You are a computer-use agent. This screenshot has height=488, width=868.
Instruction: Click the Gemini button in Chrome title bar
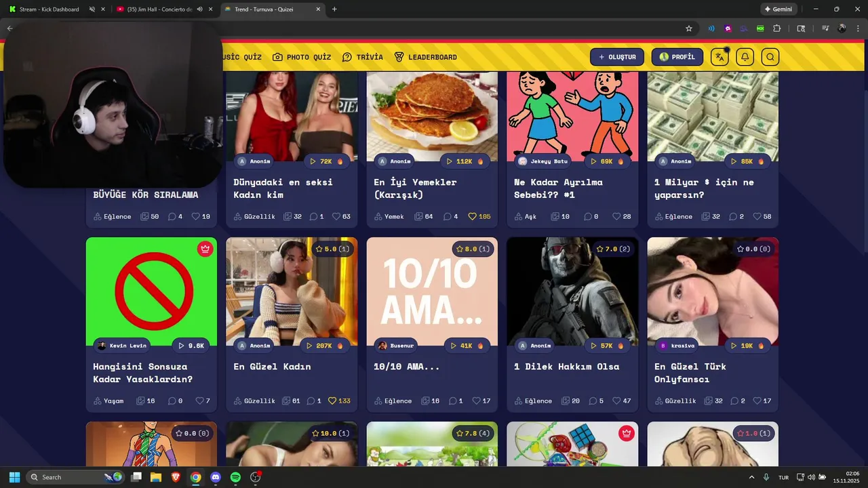click(778, 9)
